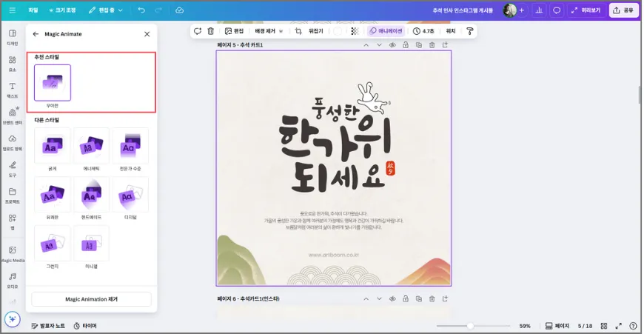Click the 뒤집기 flip button
Image resolution: width=644 pixels, height=334 pixels.
click(316, 31)
